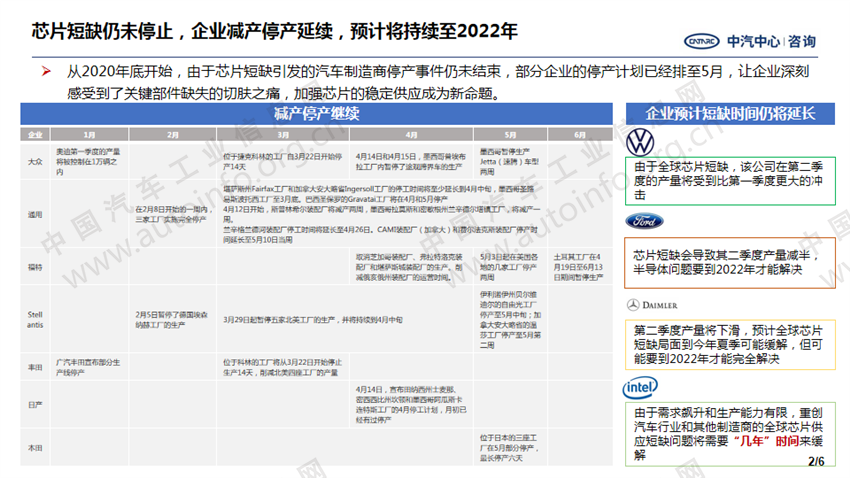850x478 pixels.
Task: Click the 3月 column header
Action: coord(283,134)
